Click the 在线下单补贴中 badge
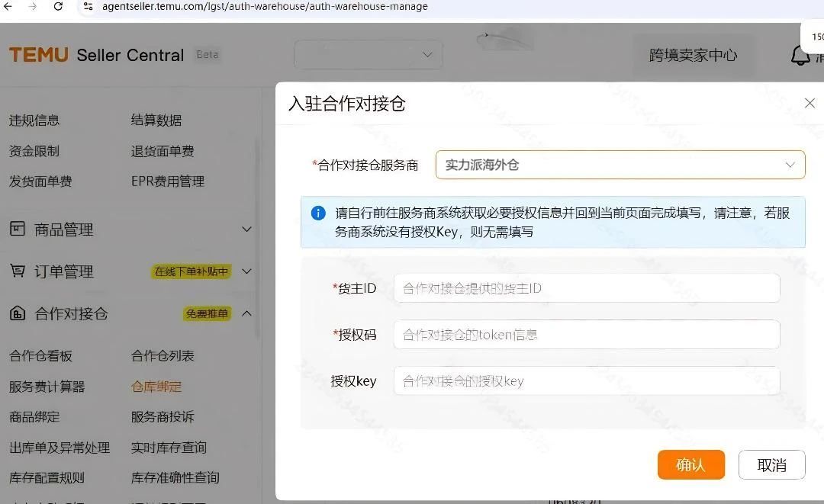824x504 pixels. click(192, 271)
